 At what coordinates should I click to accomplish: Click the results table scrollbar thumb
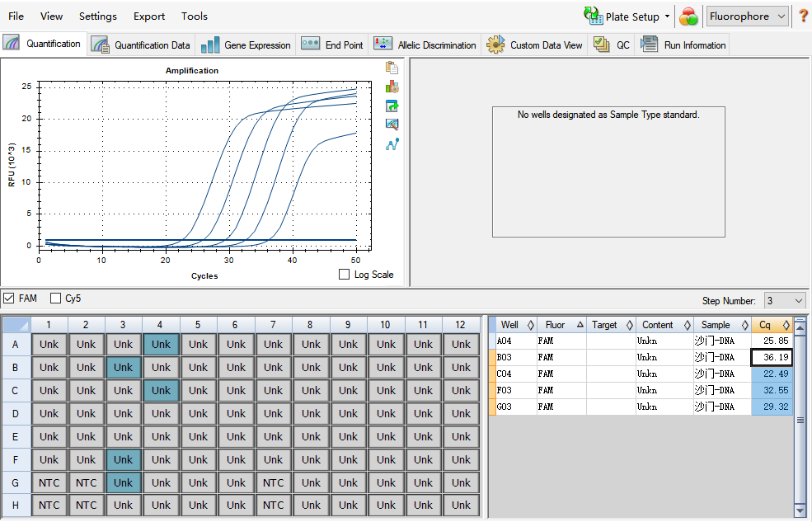coord(800,421)
